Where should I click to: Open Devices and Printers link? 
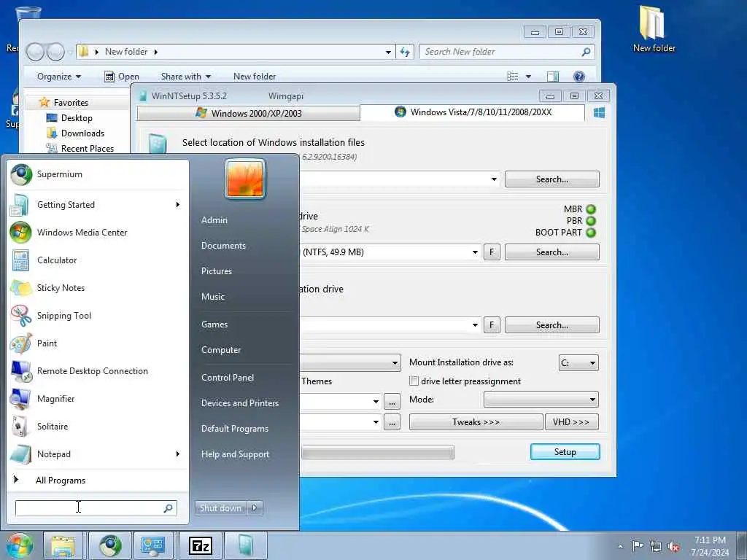point(239,403)
